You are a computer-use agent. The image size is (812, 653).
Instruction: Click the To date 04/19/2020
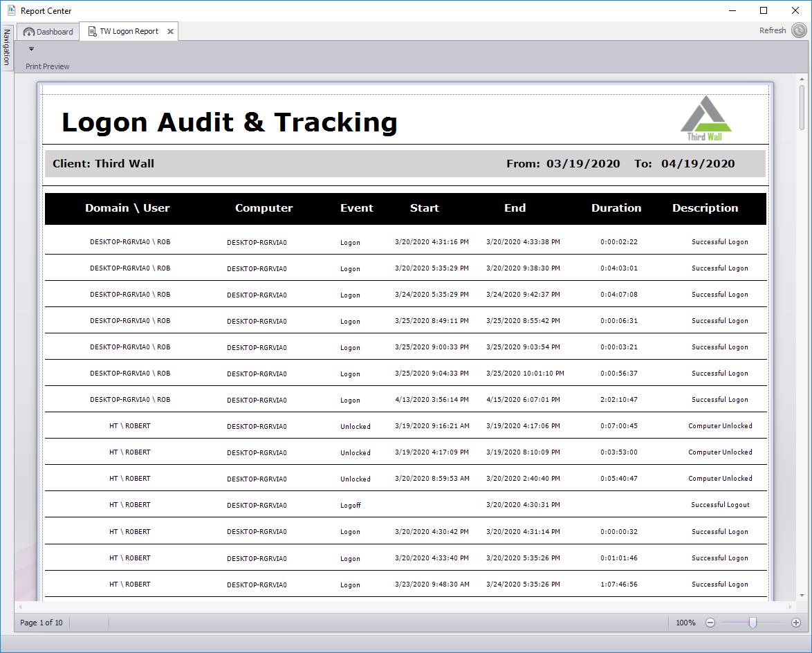point(698,164)
